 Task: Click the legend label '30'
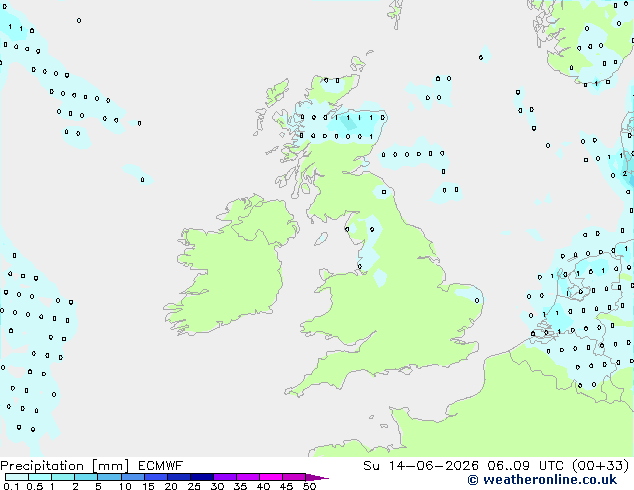click(217, 486)
